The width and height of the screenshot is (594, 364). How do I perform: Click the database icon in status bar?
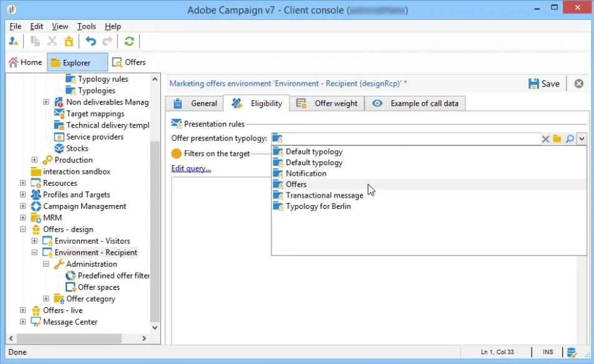(572, 352)
